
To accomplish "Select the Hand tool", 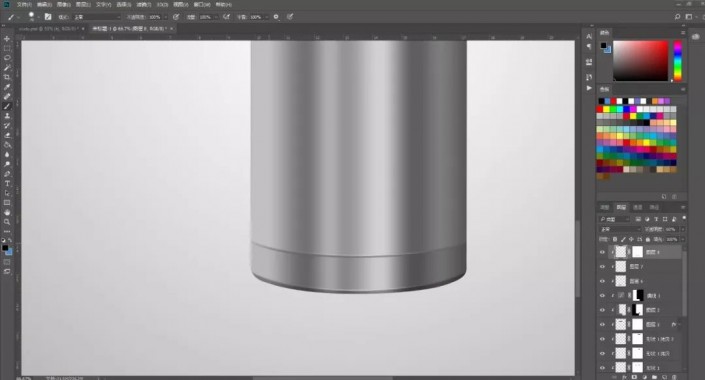I will tap(7, 212).
